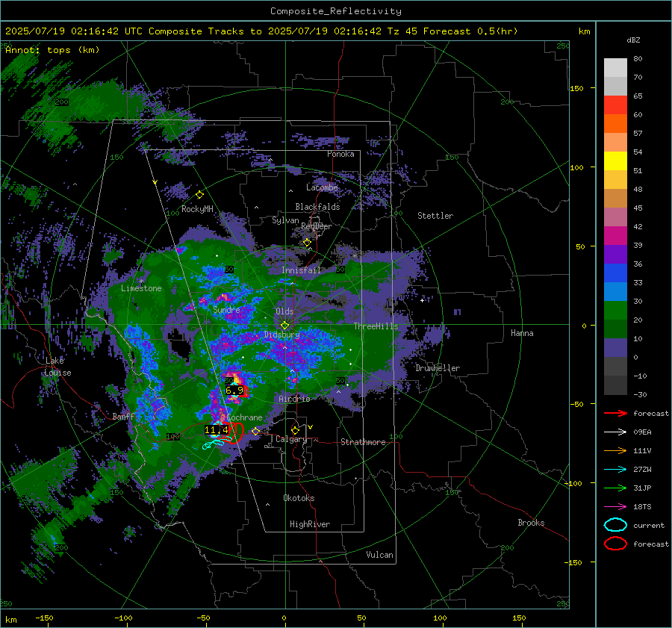Click the green 31JP arrow legend icon

coord(615,488)
